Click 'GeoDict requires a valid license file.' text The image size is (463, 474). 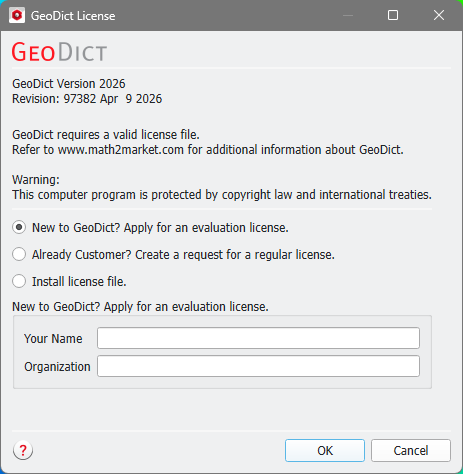[106, 135]
